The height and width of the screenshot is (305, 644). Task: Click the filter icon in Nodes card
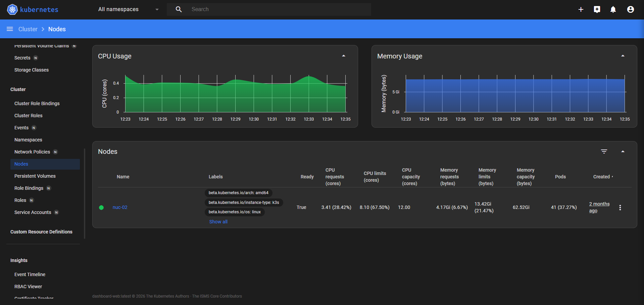tap(604, 151)
